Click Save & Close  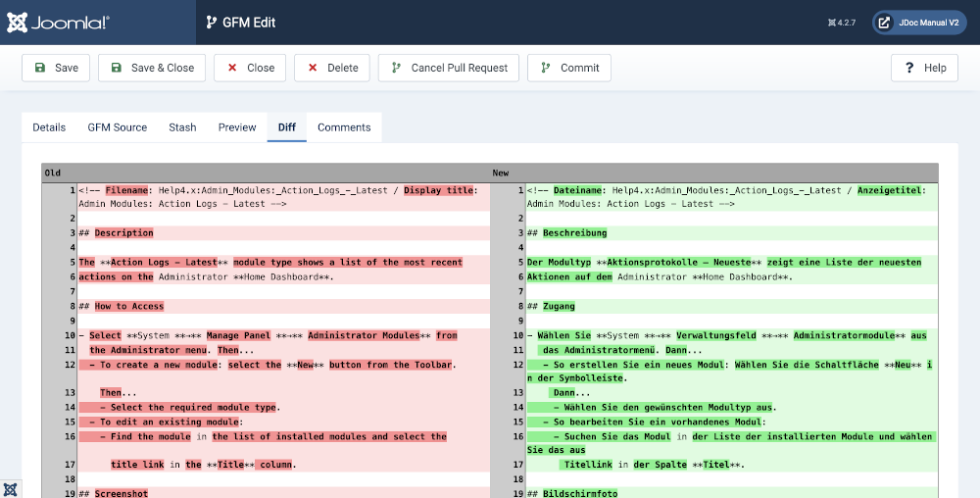coord(152,68)
